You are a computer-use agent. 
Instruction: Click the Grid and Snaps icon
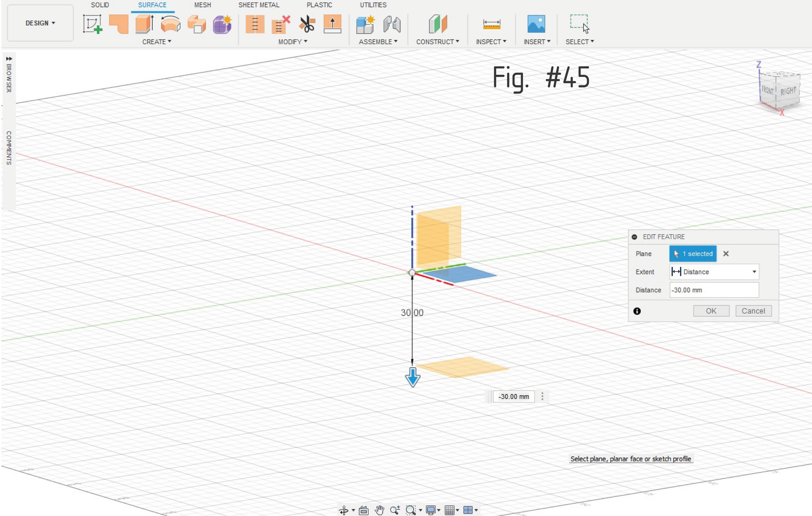(449, 510)
